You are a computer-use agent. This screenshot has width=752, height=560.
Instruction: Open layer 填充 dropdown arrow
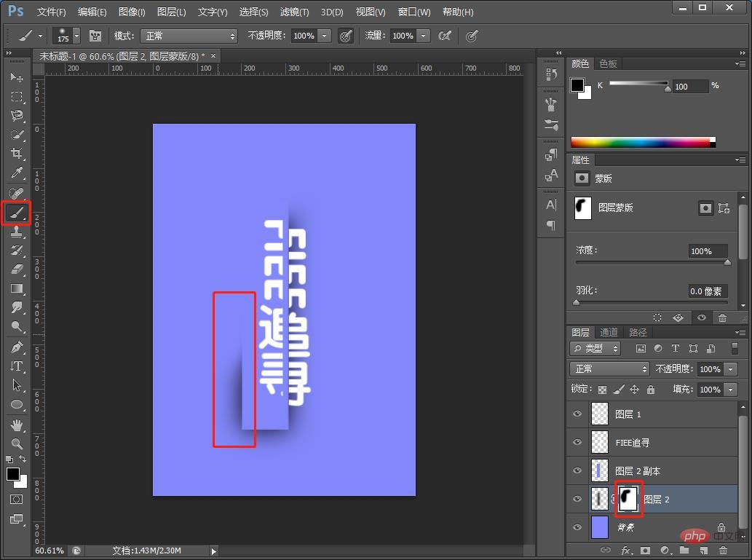click(731, 390)
